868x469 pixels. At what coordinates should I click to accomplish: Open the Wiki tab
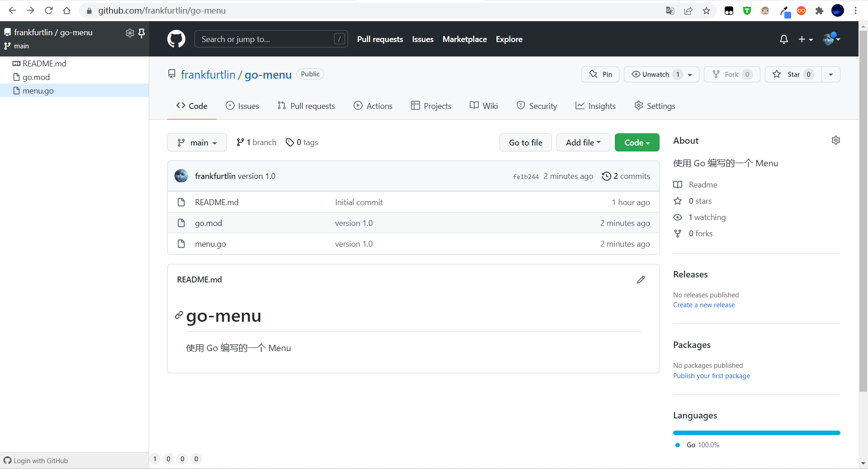(484, 106)
